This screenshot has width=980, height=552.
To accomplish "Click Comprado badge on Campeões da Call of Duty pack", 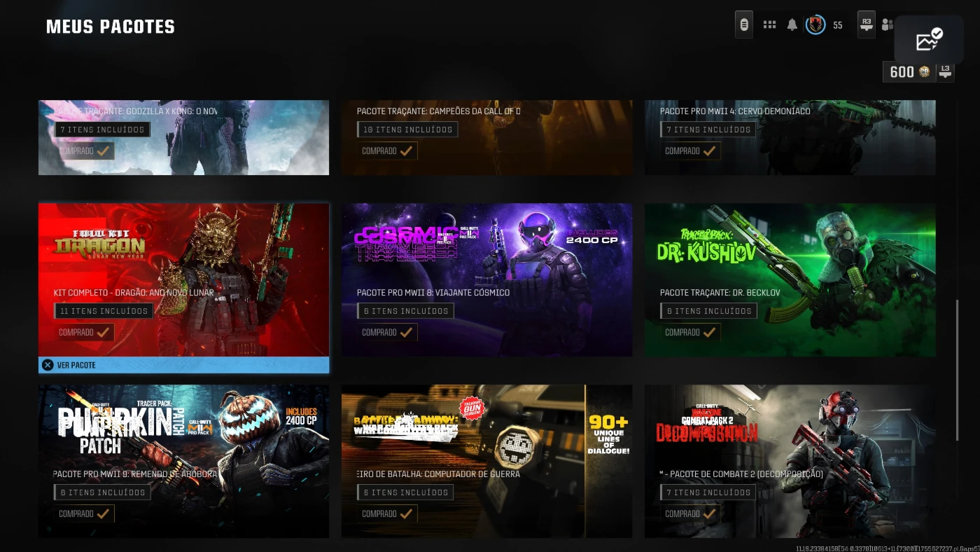I will pyautogui.click(x=387, y=151).
